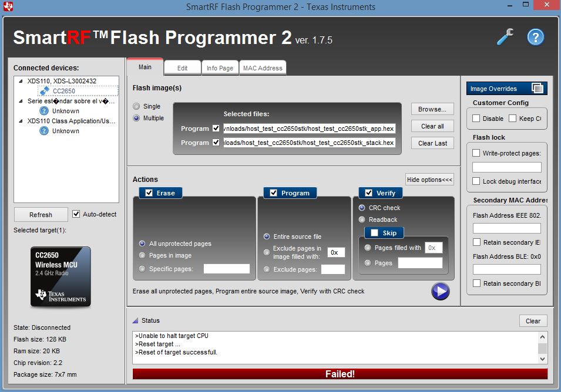Image resolution: width=561 pixels, height=392 pixels.
Task: Click the Texas Instruments title bar logo
Action: [8, 6]
